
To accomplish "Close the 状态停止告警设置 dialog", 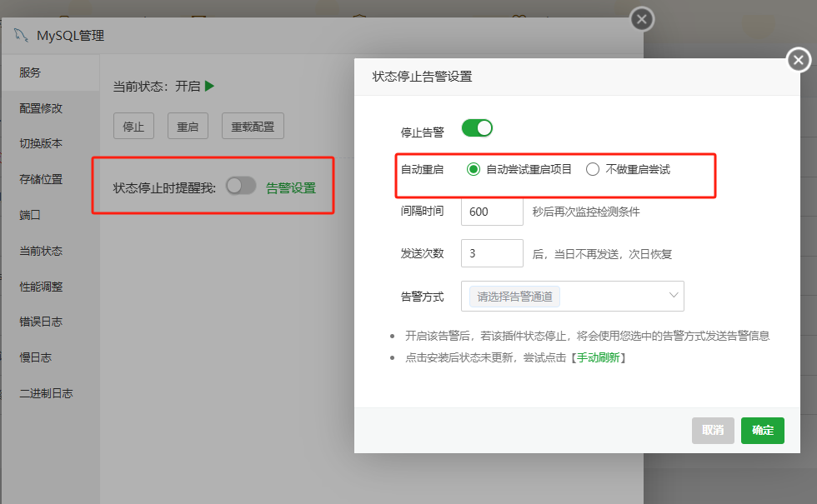I will point(799,60).
